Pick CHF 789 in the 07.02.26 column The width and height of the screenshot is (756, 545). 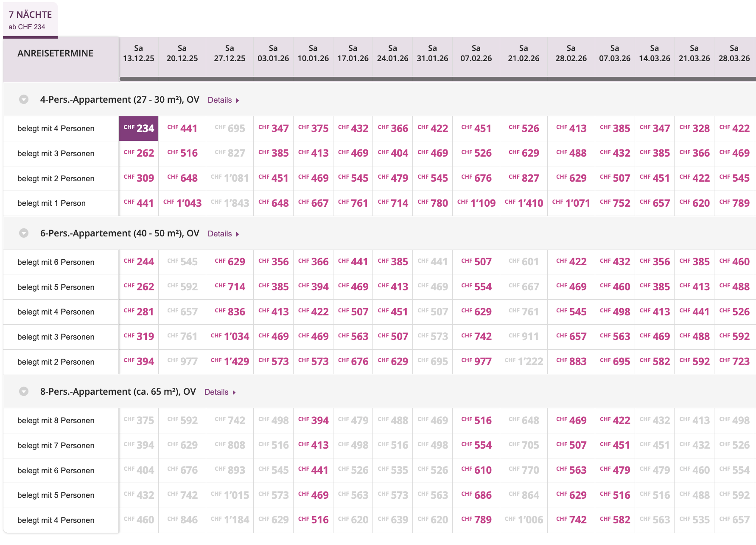pos(476,520)
